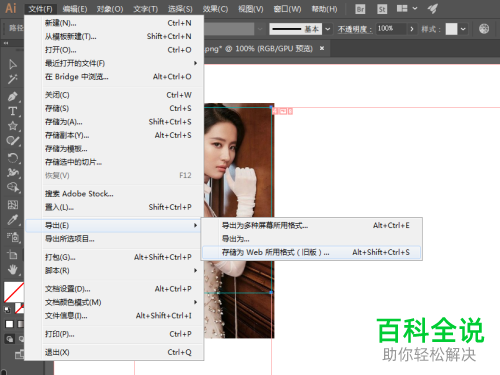The height and width of the screenshot is (375, 500).
Task: Click the globe icon in control bar
Action: (x=484, y=29)
